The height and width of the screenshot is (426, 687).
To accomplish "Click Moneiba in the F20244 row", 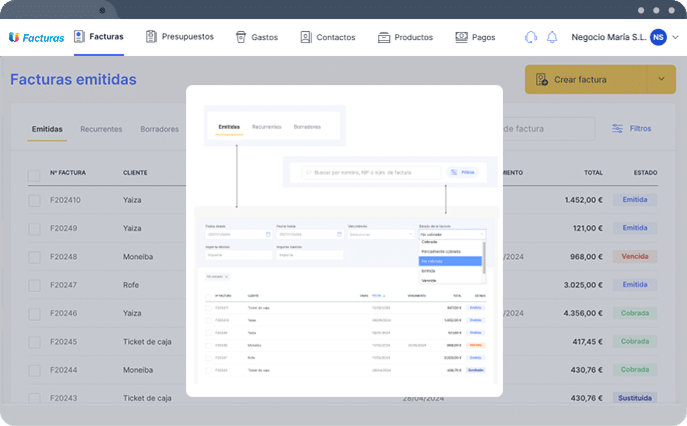I will pos(138,370).
